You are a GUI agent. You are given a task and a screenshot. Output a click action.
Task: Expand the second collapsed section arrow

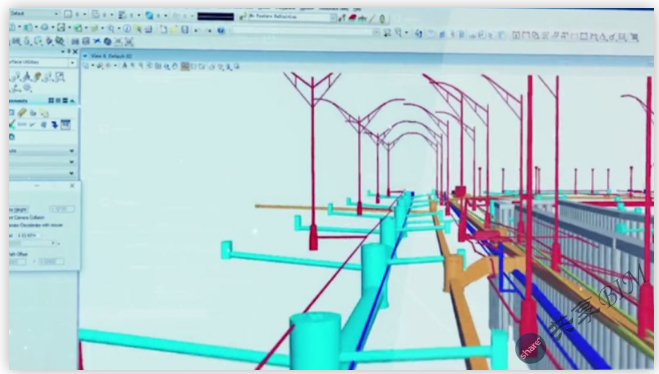pyautogui.click(x=71, y=162)
